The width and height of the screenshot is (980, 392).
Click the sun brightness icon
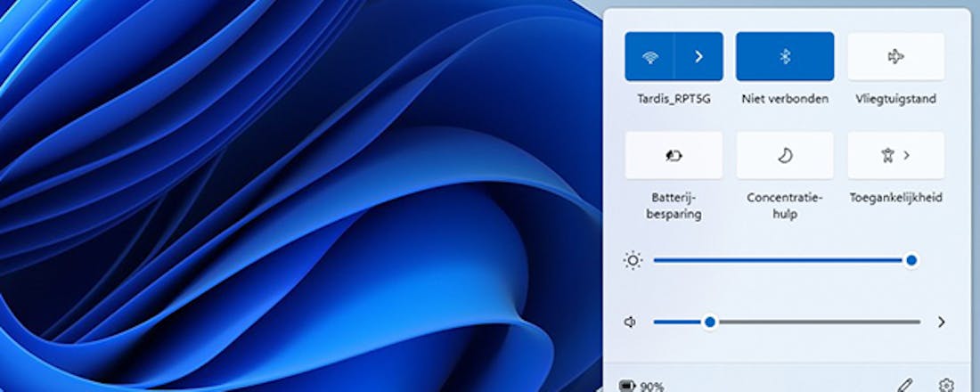point(633,260)
